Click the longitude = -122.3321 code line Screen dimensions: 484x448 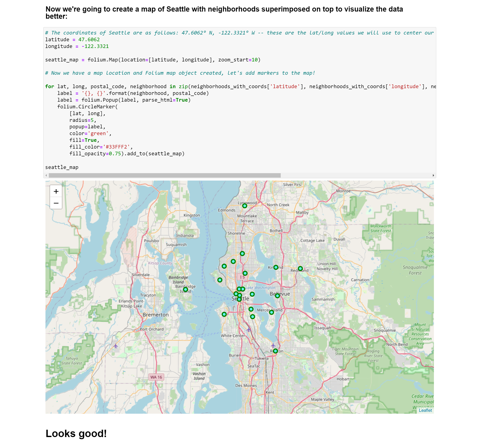pyautogui.click(x=77, y=46)
